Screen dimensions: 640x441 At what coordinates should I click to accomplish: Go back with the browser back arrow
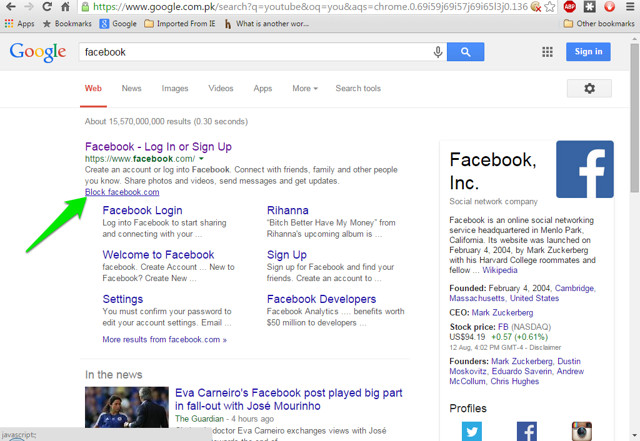11,7
